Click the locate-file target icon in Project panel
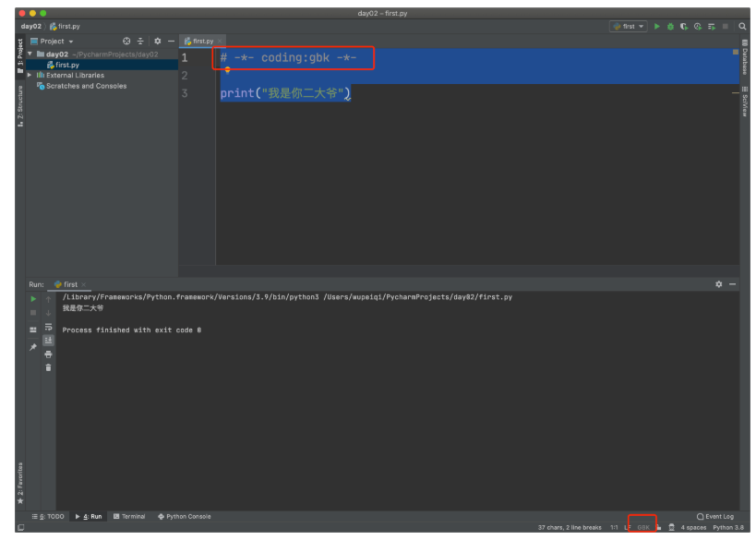756x540 pixels. (126, 42)
